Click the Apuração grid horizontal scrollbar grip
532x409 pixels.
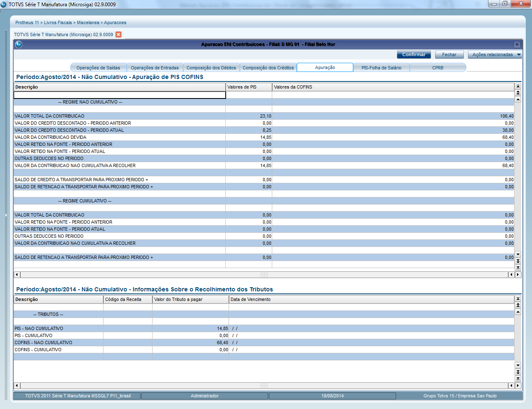(x=264, y=275)
